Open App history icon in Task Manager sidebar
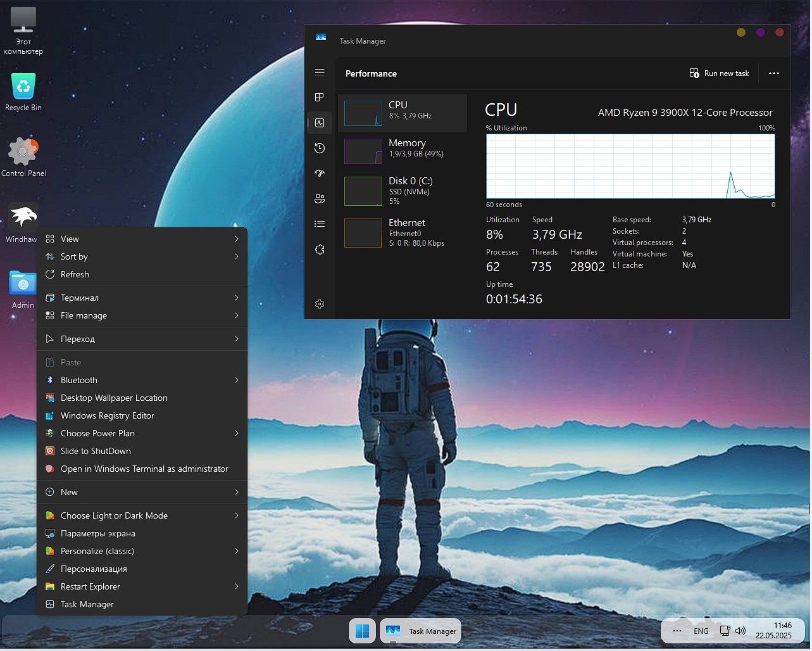Viewport: 812px width, 651px height. pyautogui.click(x=320, y=148)
